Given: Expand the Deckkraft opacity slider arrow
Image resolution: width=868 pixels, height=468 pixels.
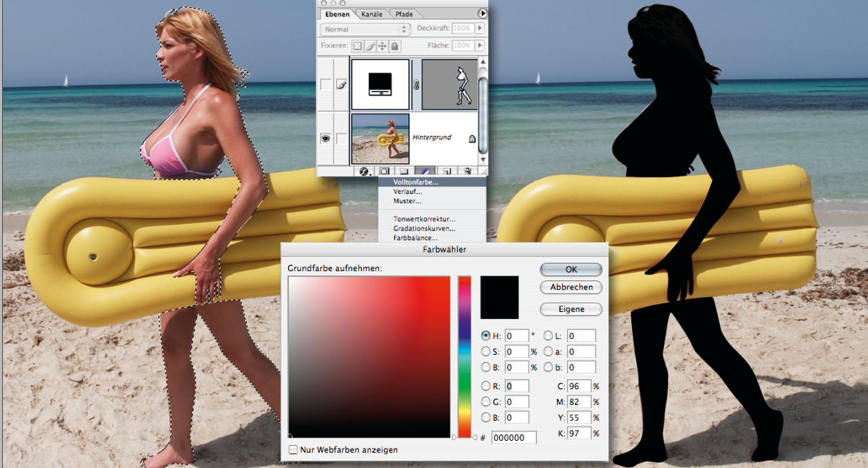Looking at the screenshot, I should click(x=480, y=28).
